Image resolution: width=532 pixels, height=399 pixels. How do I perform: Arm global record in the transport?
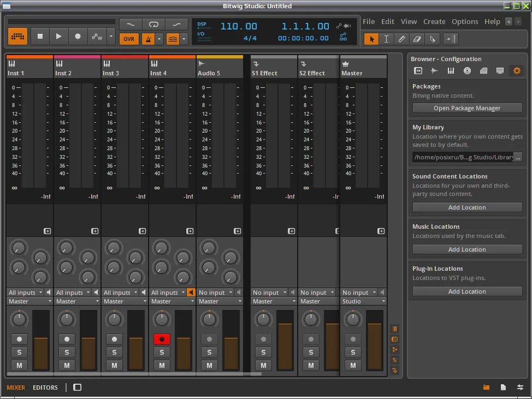pyautogui.click(x=78, y=36)
